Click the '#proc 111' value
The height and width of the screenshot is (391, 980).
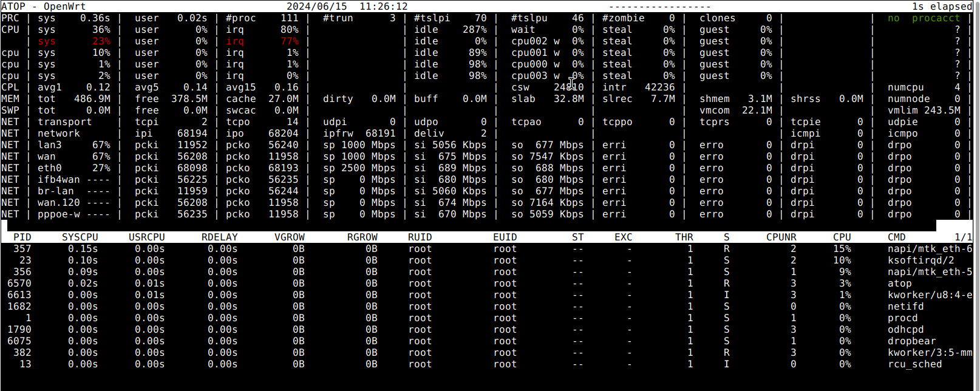click(262, 18)
